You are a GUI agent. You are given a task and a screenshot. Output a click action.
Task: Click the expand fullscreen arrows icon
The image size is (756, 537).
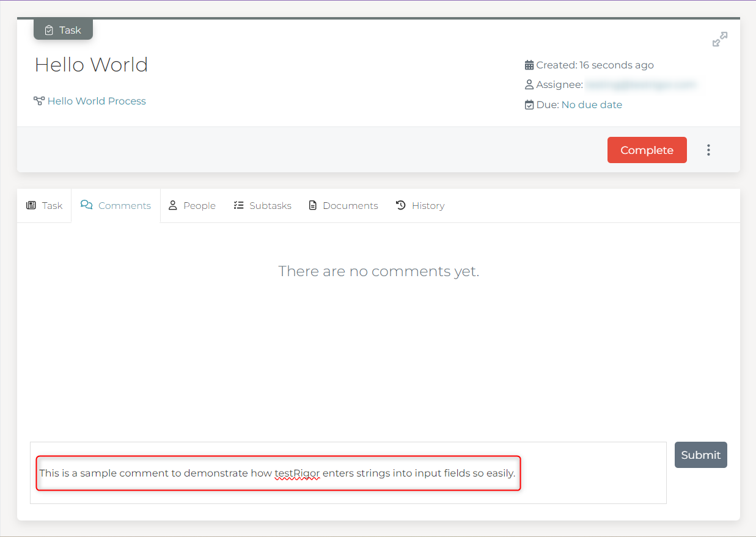(x=719, y=40)
